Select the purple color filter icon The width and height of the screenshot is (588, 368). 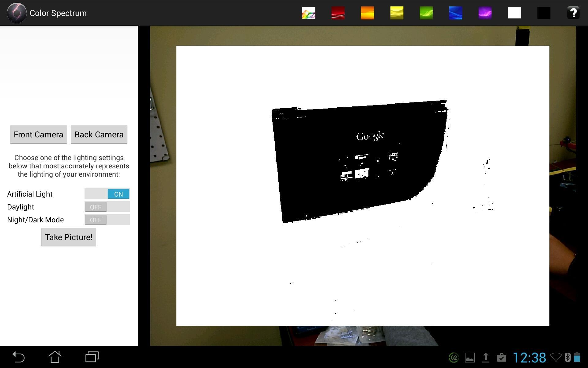coord(485,13)
